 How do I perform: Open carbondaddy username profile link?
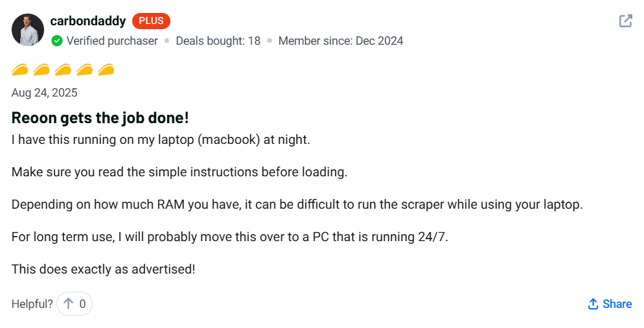coord(88,21)
